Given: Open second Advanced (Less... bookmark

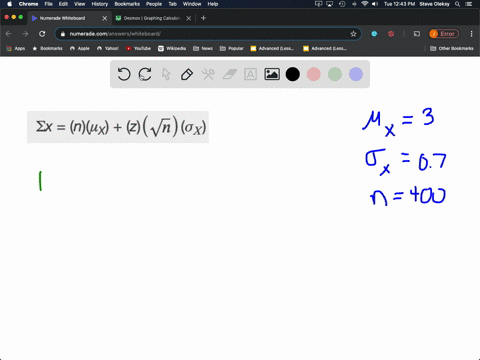Looking at the screenshot, I should click(325, 48).
